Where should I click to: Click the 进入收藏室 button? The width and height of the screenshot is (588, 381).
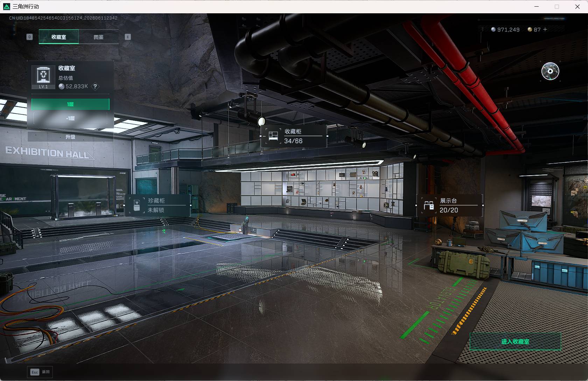click(x=515, y=341)
